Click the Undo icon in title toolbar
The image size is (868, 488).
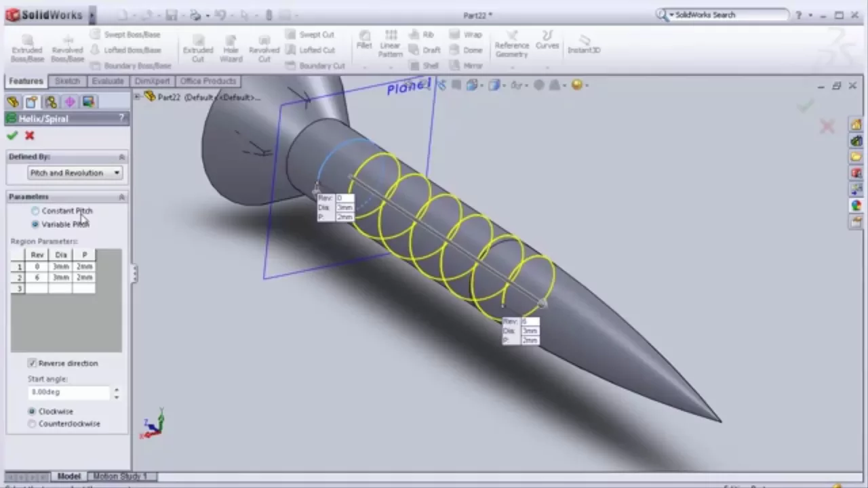coord(219,15)
